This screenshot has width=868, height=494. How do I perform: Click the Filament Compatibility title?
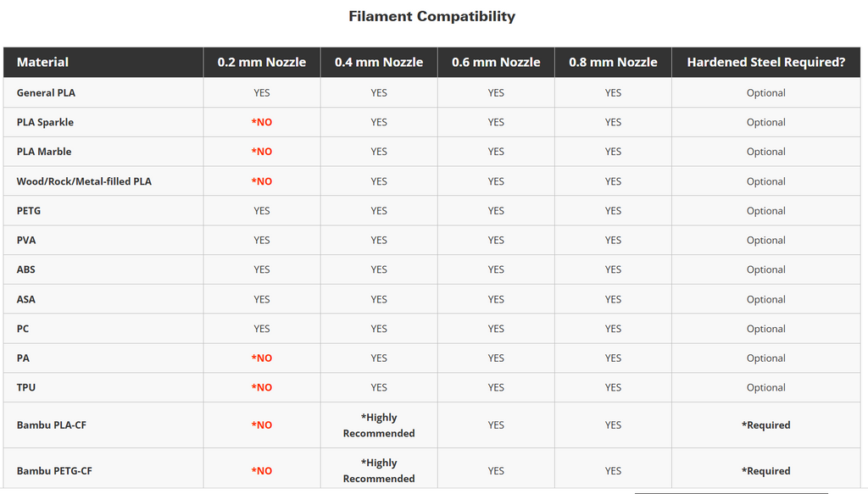pos(432,16)
